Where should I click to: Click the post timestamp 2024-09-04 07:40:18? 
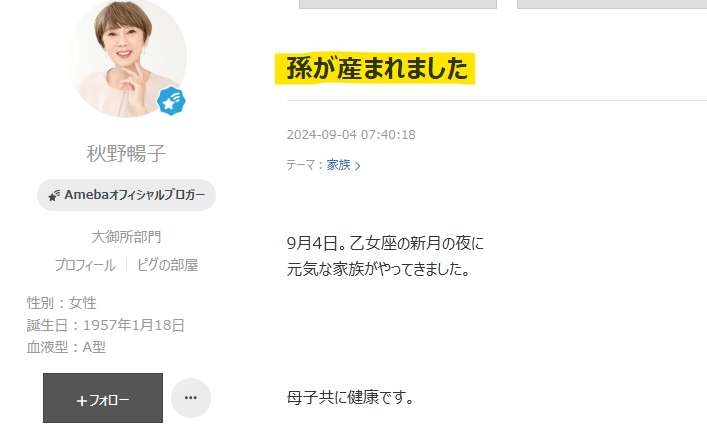pyautogui.click(x=351, y=134)
